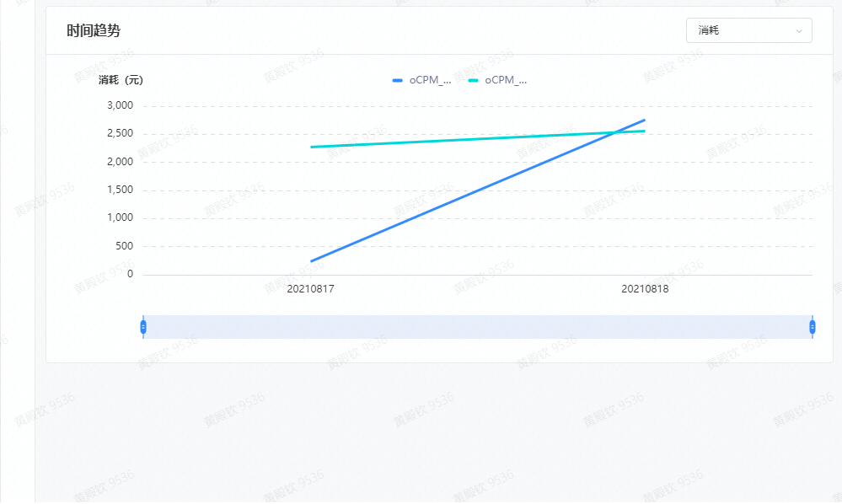The image size is (842, 504).
Task: Select the right handle of the zoom slider
Action: point(813,327)
